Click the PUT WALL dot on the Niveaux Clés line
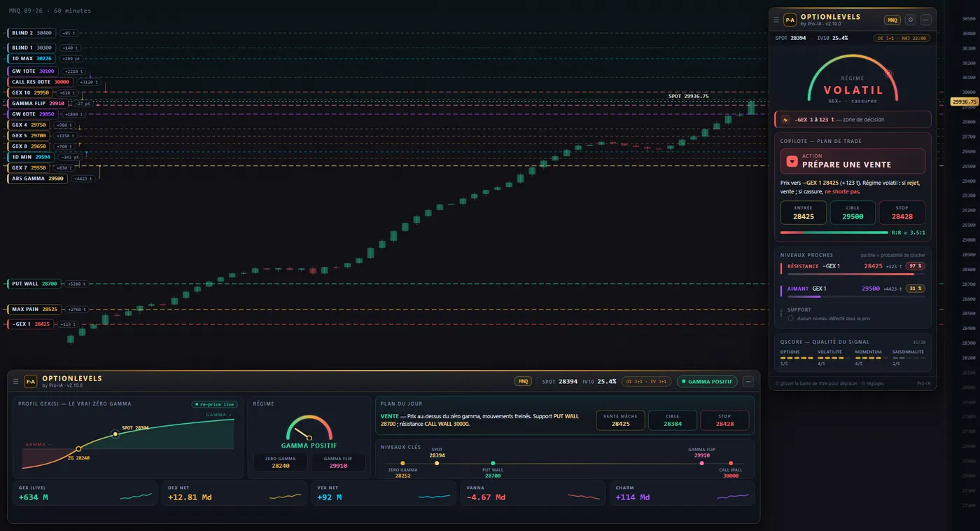This screenshot has height=531, width=980. (x=493, y=463)
